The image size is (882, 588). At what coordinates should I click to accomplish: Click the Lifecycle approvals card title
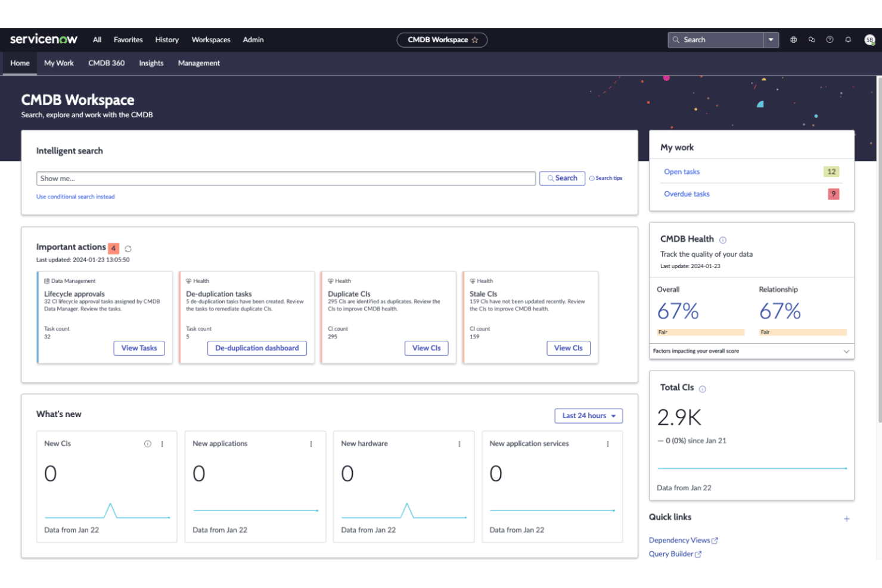tap(74, 294)
